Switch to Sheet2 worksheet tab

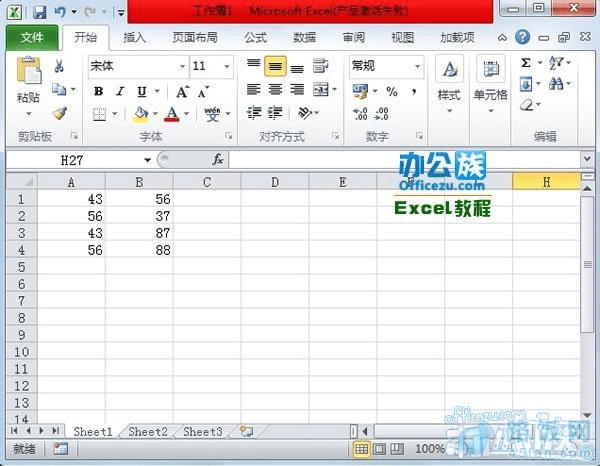coord(148,432)
